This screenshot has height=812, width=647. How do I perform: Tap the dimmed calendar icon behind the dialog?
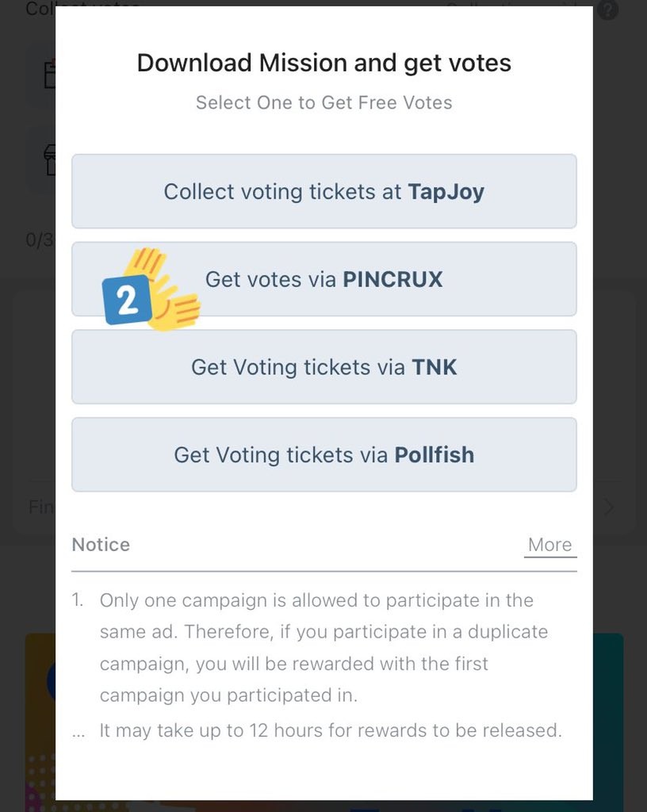point(49,74)
